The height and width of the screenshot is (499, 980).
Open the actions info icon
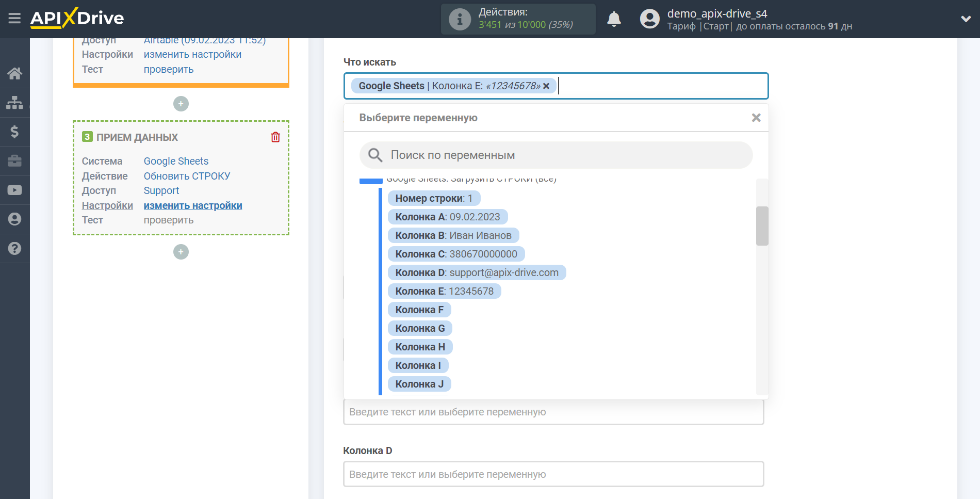click(x=460, y=19)
